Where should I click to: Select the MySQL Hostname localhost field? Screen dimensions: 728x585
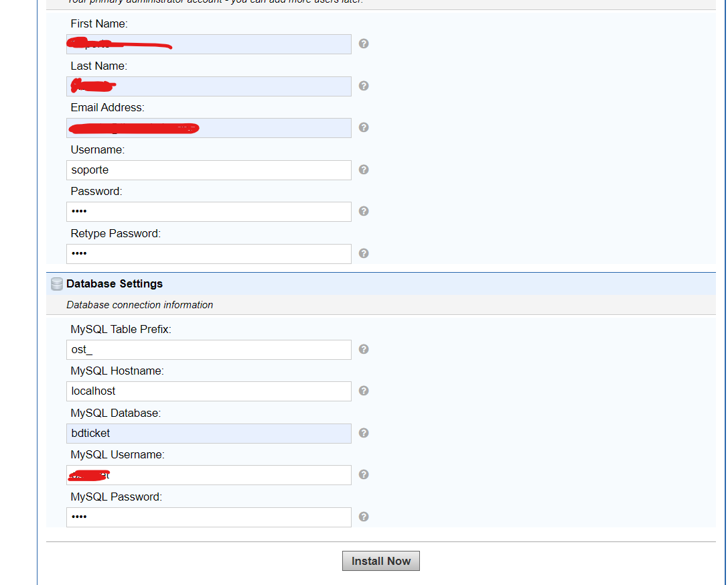[209, 391]
